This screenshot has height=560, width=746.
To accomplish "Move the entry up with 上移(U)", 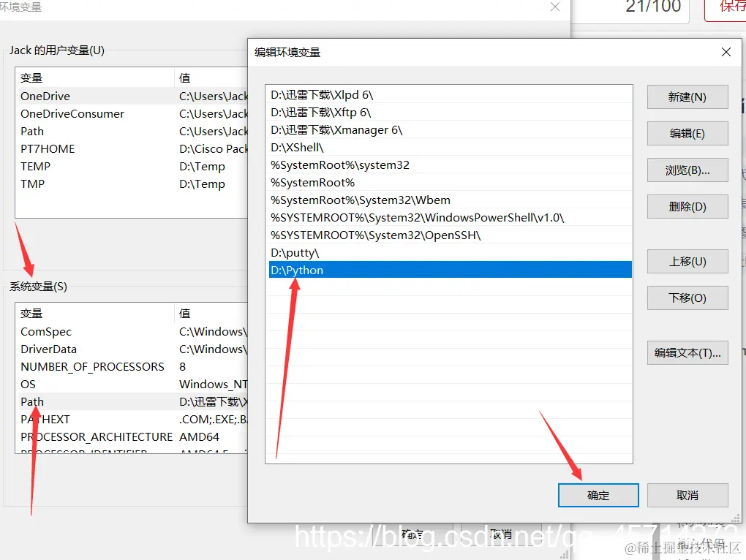I will coord(687,262).
